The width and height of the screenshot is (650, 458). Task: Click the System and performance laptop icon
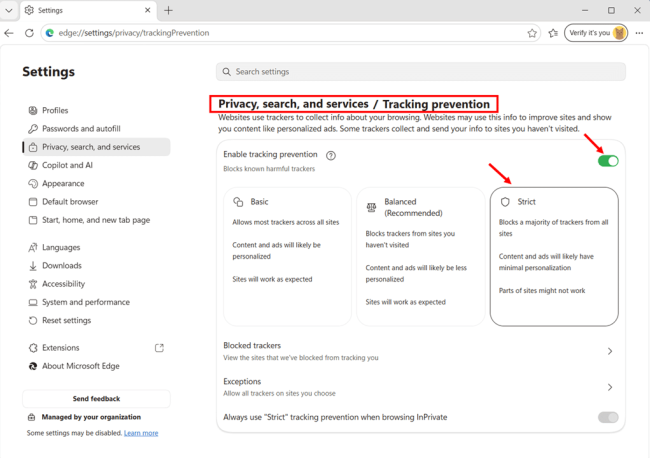(33, 302)
